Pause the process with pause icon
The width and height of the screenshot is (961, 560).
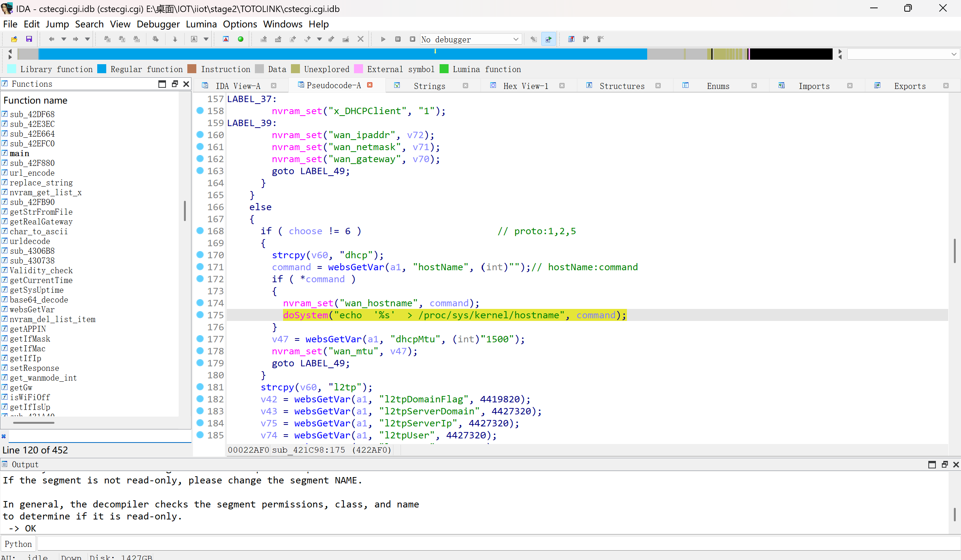coord(398,39)
